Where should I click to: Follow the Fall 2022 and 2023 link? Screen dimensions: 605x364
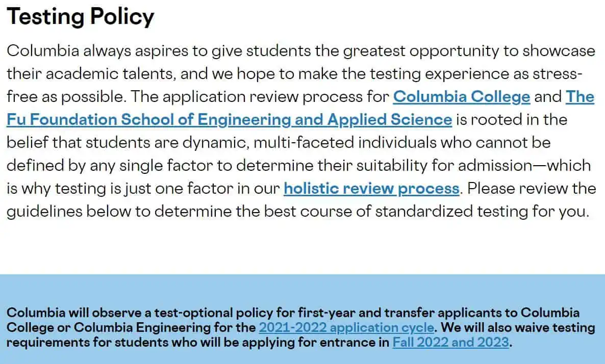(x=450, y=342)
